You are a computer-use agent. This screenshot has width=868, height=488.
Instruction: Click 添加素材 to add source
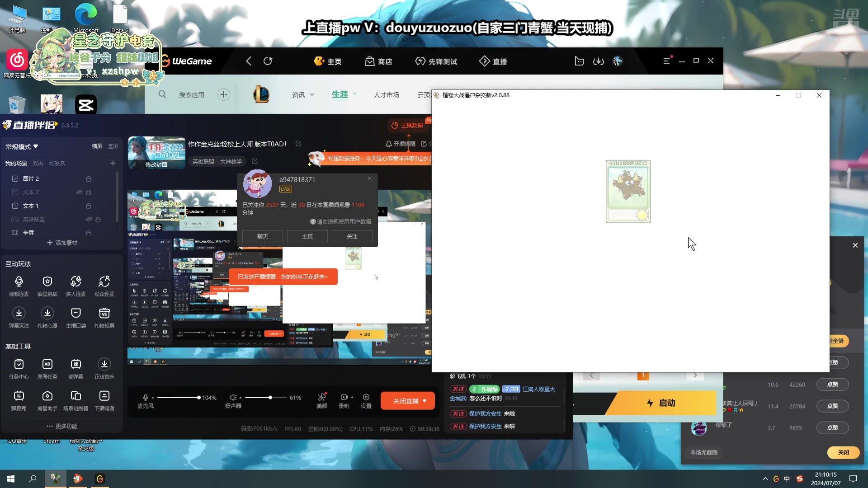[x=62, y=243]
